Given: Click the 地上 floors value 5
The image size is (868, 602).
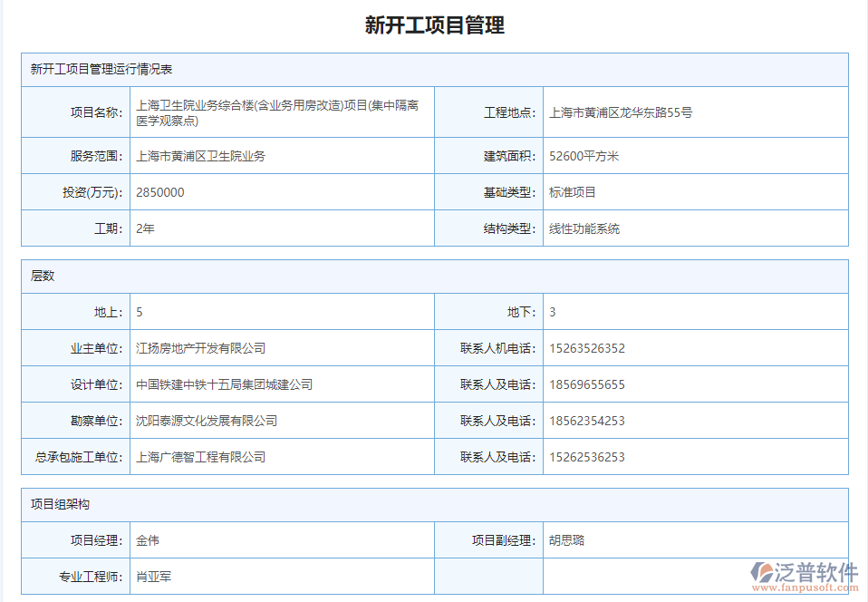Looking at the screenshot, I should click(140, 311).
